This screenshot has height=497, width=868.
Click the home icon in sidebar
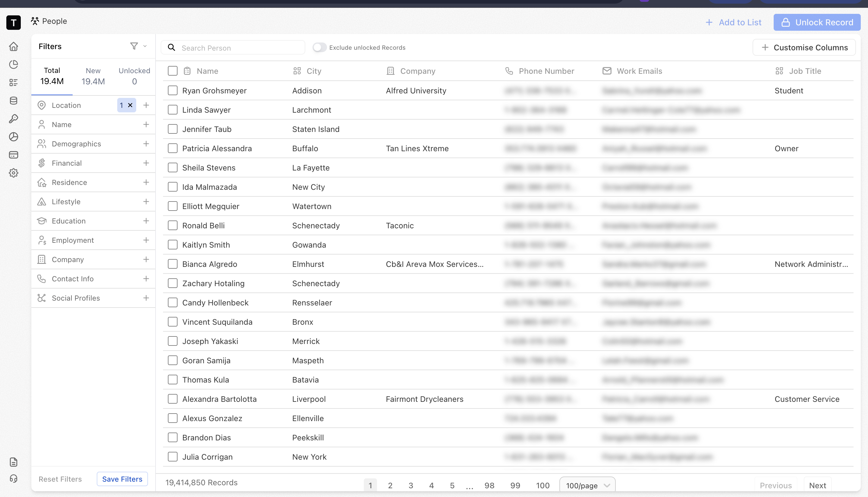tap(13, 46)
